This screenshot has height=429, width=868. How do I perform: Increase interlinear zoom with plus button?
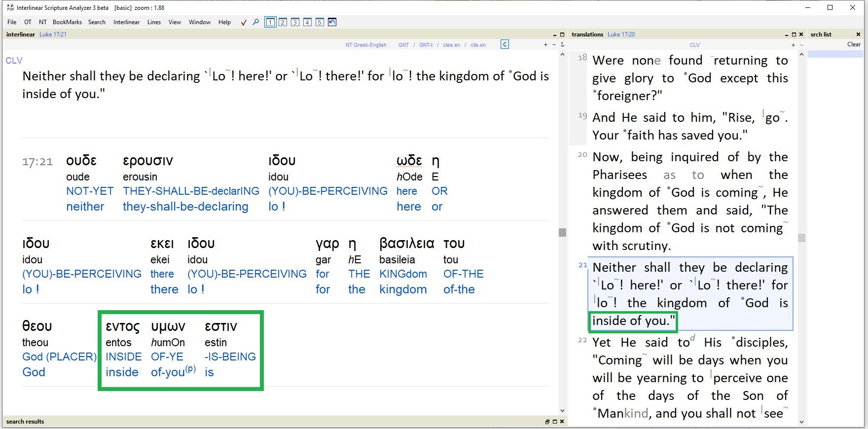[x=545, y=45]
